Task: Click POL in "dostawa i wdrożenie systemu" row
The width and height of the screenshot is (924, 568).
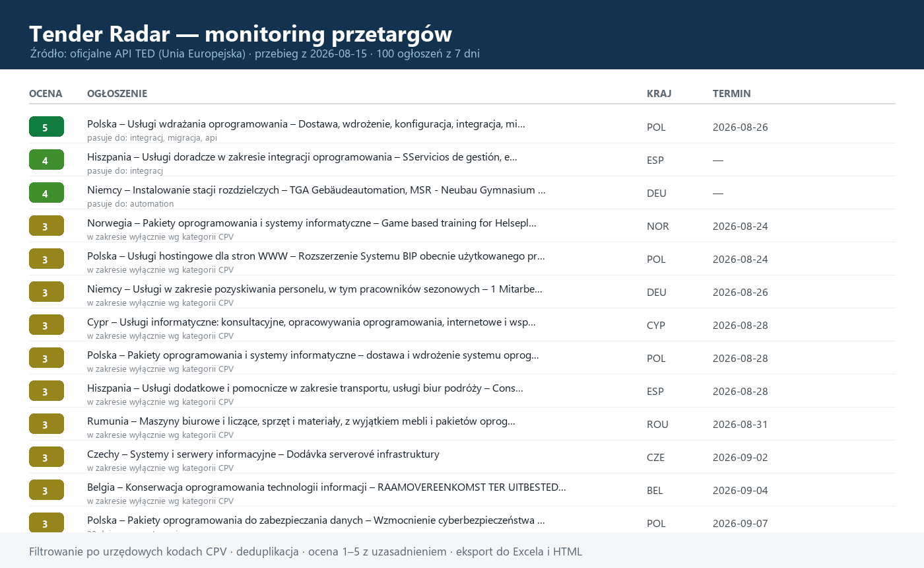Action: coord(656,359)
